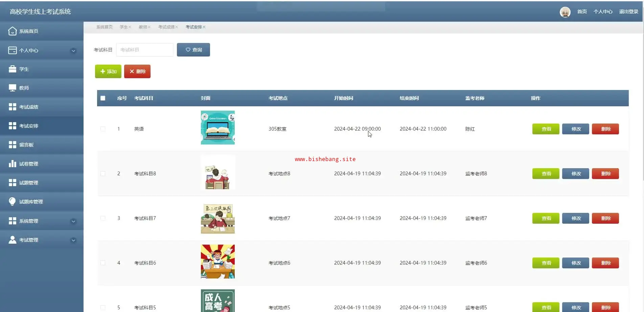Image resolution: width=644 pixels, height=312 pixels.
Task: Check the checkbox for row 考试科目8
Action: 103,174
